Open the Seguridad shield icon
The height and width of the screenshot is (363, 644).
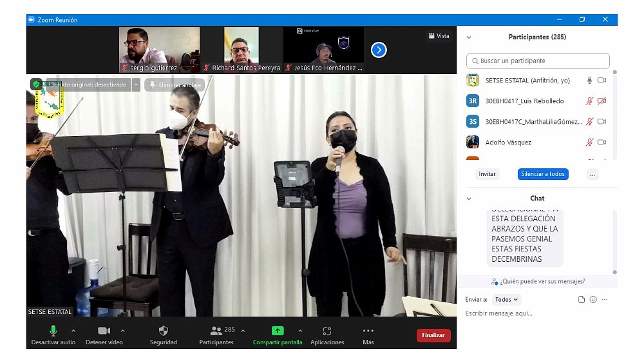coord(163,331)
